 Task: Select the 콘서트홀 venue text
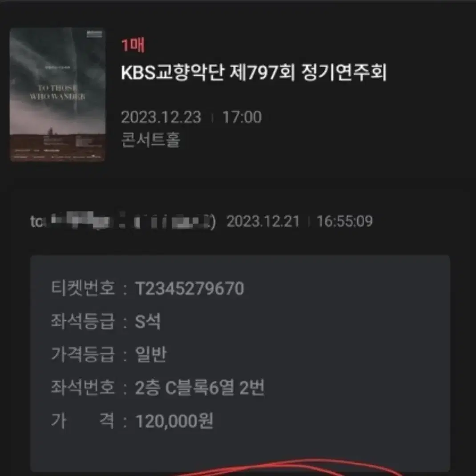[x=150, y=140]
